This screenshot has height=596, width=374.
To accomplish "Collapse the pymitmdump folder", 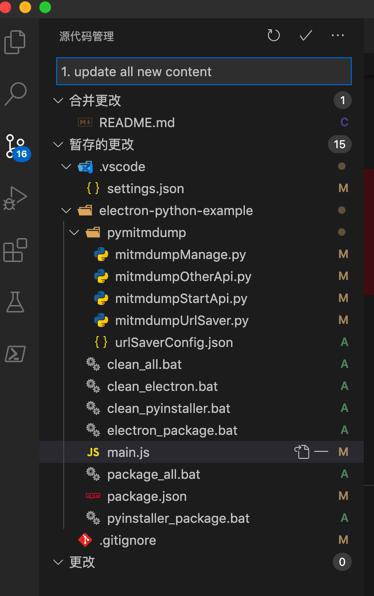I will click(x=74, y=232).
